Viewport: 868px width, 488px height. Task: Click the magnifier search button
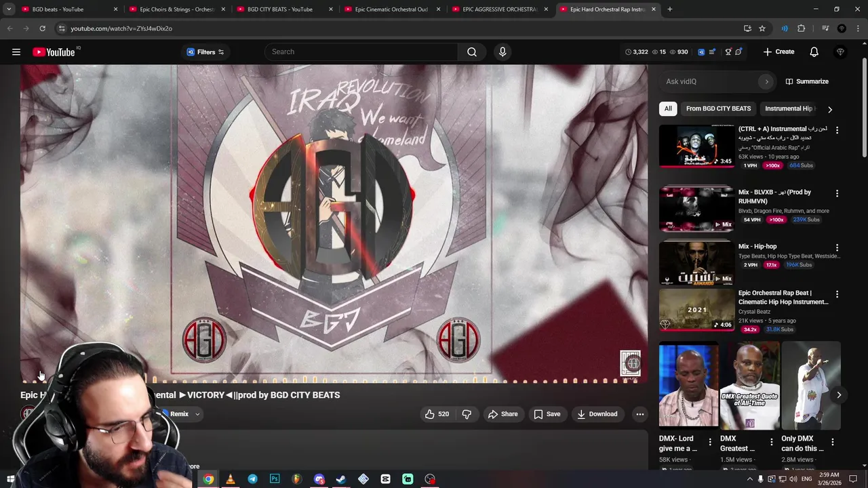coord(472,52)
